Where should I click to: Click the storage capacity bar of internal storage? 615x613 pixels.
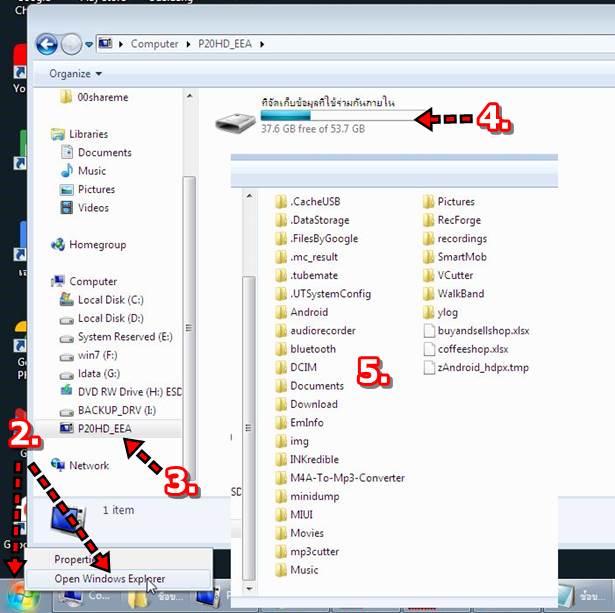[x=341, y=116]
